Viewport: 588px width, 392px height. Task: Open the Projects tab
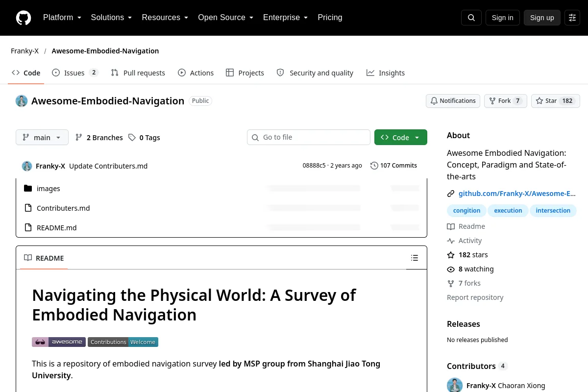tap(245, 73)
